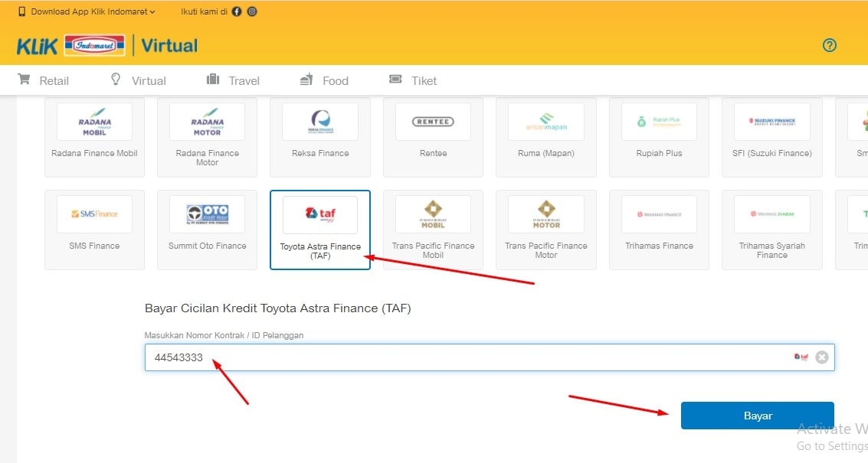Viewport: 868px width, 463px height.
Task: Select the Toyota Astra Finance TAF logo
Action: click(x=319, y=214)
